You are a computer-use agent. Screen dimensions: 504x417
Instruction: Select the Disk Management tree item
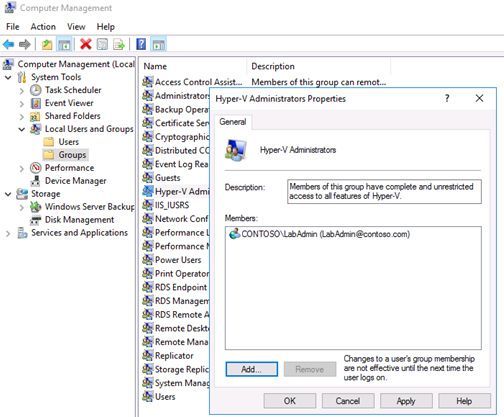[x=79, y=220]
